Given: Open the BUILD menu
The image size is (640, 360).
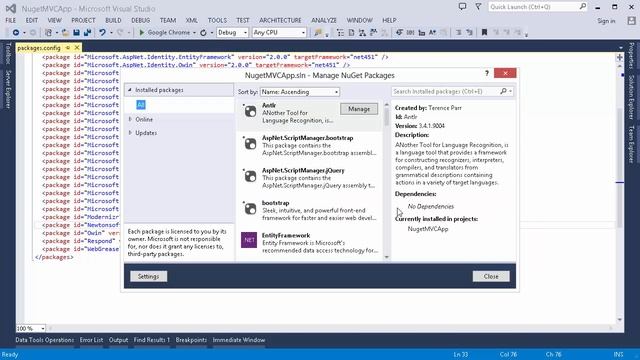Looking at the screenshot, I should 113,20.
